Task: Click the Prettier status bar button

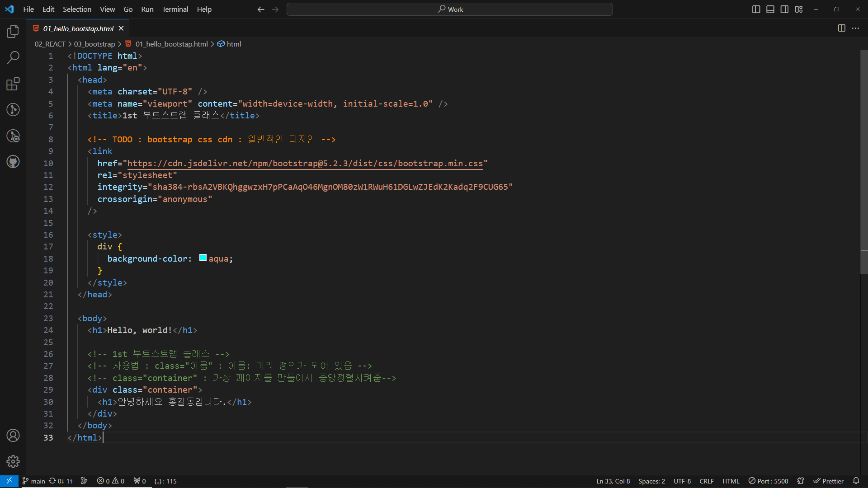Action: click(x=828, y=481)
